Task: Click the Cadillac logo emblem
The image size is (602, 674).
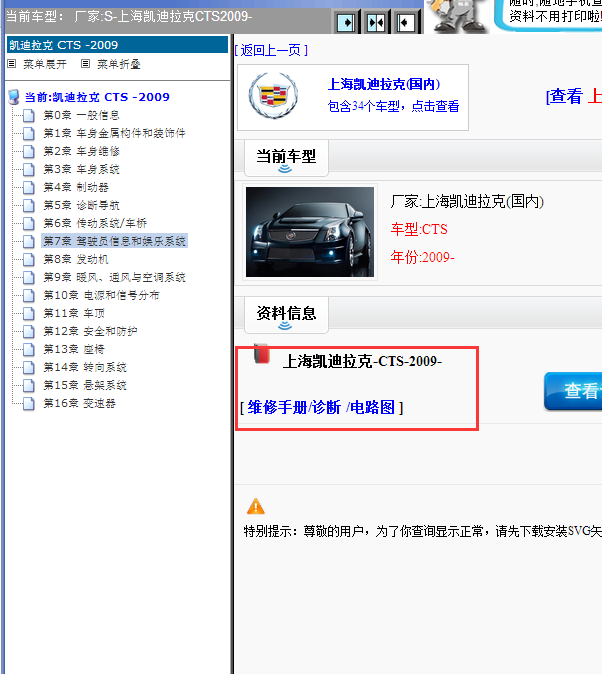Action: 273,95
